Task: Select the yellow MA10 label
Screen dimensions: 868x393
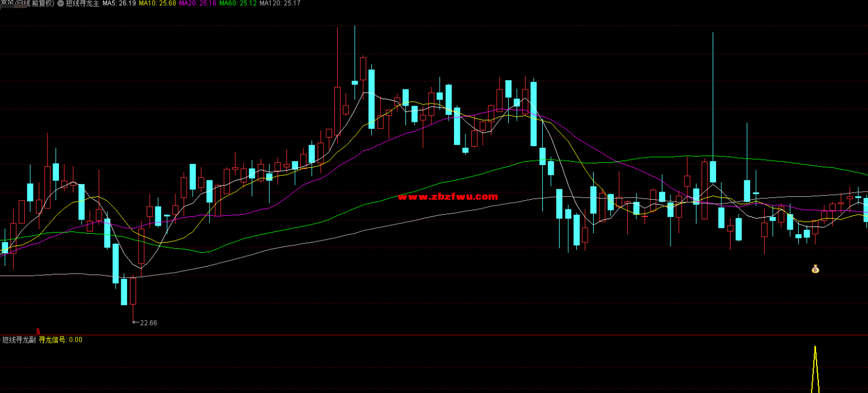Action: (x=157, y=3)
